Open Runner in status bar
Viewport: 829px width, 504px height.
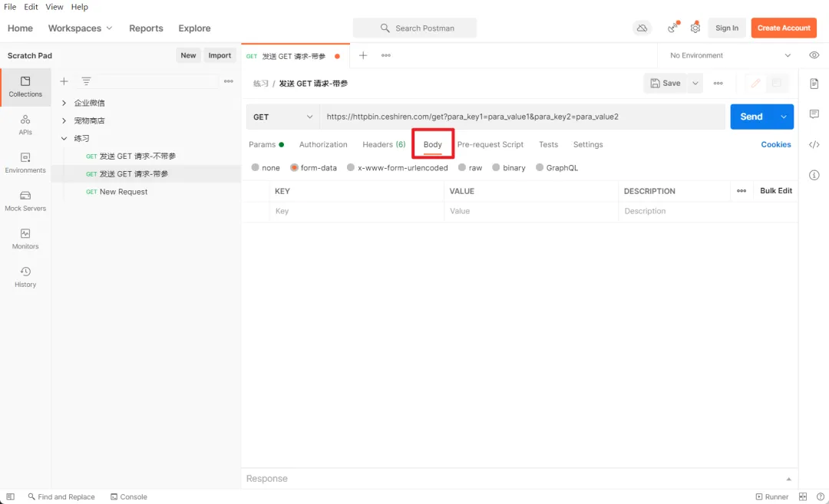click(x=772, y=496)
